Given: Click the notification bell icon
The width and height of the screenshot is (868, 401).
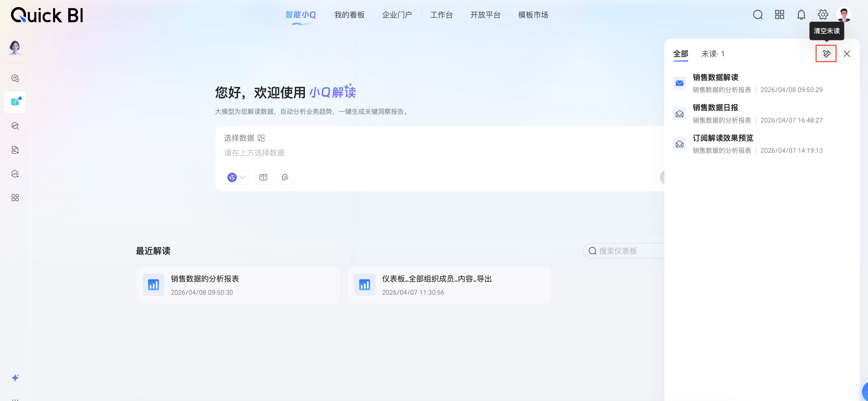Looking at the screenshot, I should coord(801,15).
